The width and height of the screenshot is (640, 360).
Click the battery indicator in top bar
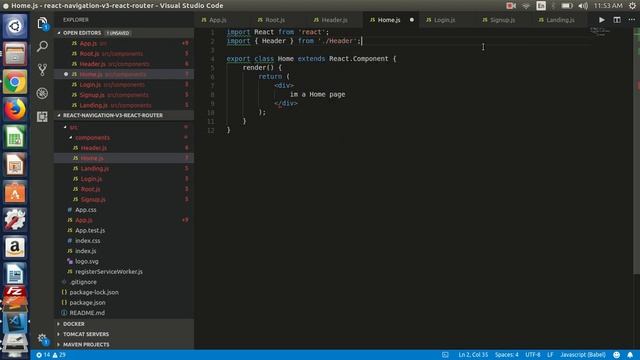(567, 5)
